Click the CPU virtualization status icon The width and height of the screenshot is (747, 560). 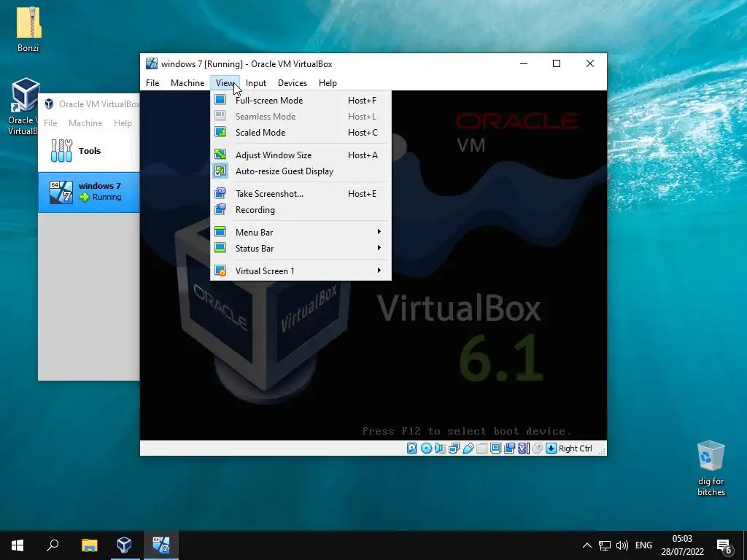click(524, 448)
